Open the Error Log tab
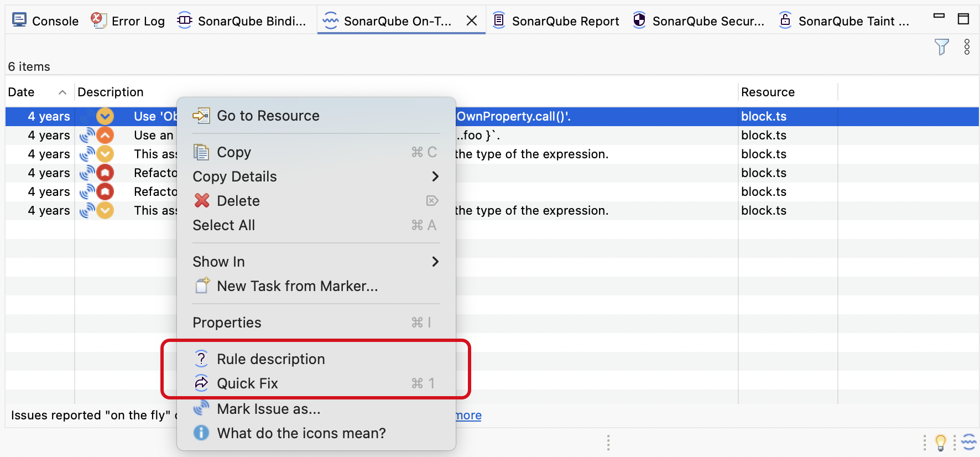 [x=128, y=21]
